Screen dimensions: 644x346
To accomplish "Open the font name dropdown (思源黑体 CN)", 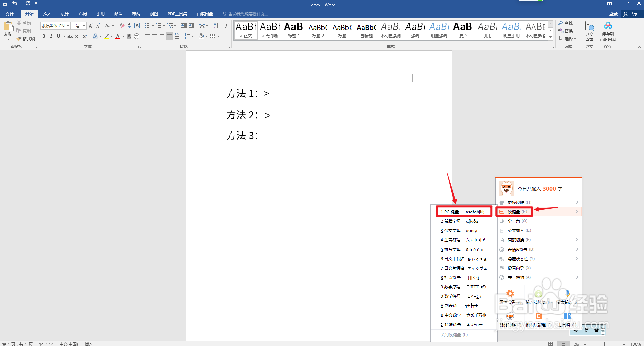I will [x=68, y=26].
